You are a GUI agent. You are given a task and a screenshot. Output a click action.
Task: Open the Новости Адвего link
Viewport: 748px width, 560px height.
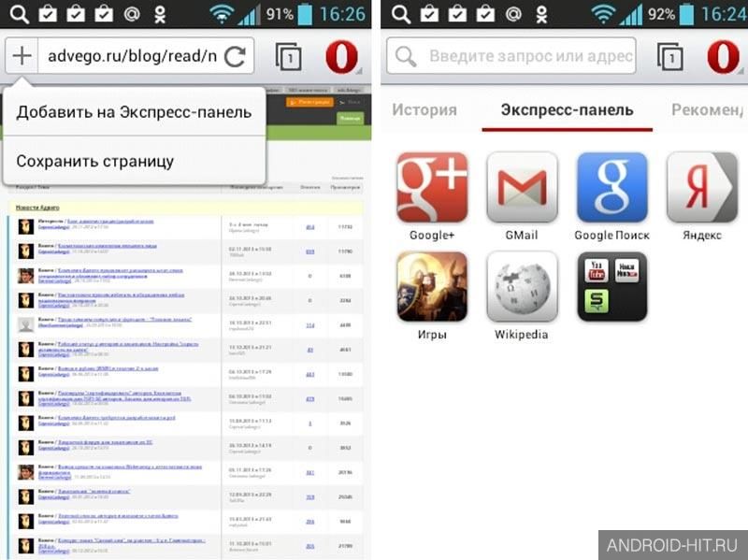pyautogui.click(x=37, y=208)
